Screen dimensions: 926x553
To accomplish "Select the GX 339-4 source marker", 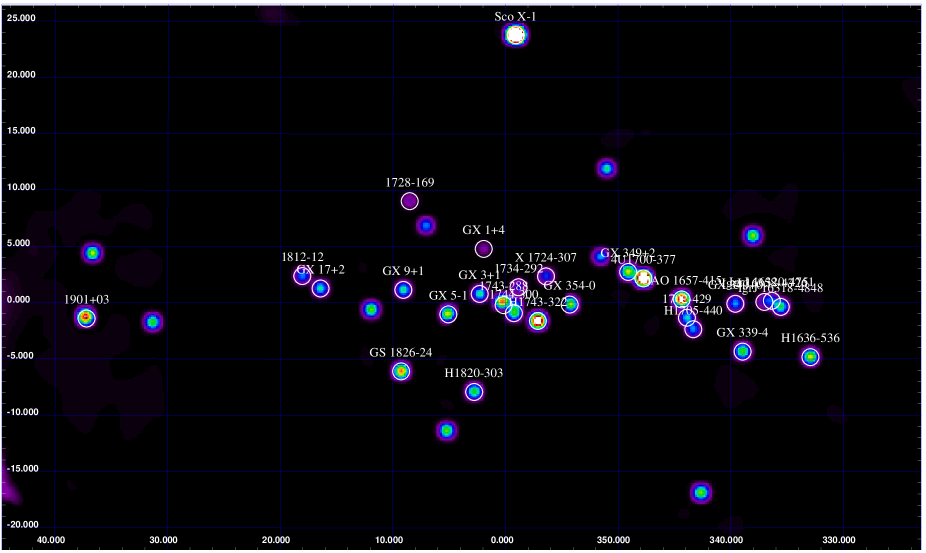I will (742, 351).
